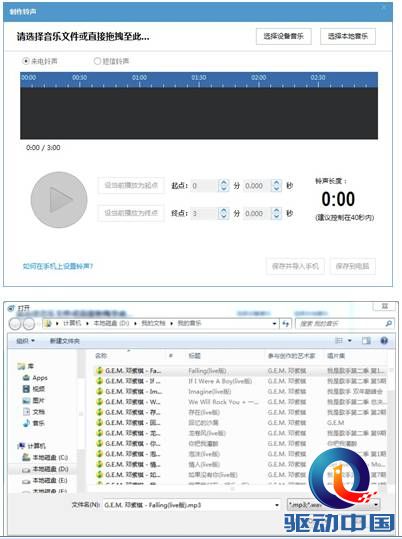Image resolution: width=402 pixels, height=539 pixels.
Task: Click the large round play button
Action: (59, 200)
